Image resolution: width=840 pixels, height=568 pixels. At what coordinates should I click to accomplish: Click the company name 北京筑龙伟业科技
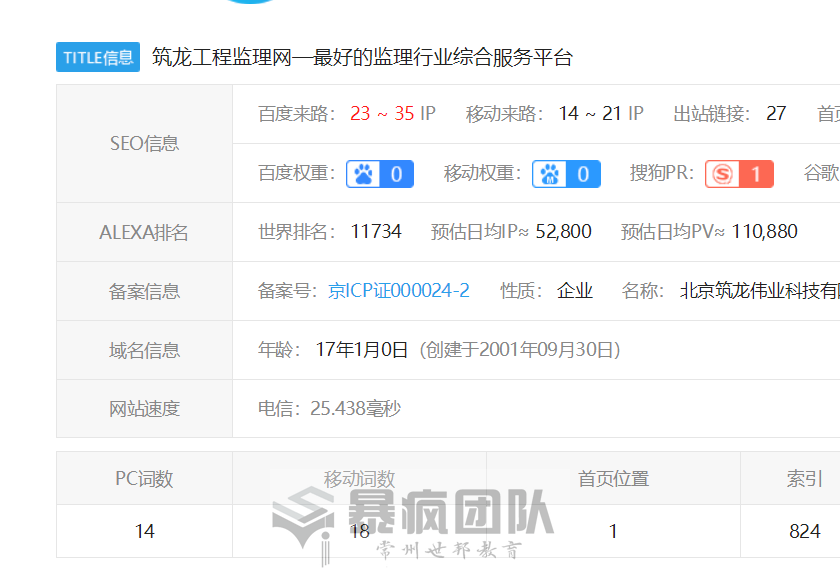pos(760,290)
